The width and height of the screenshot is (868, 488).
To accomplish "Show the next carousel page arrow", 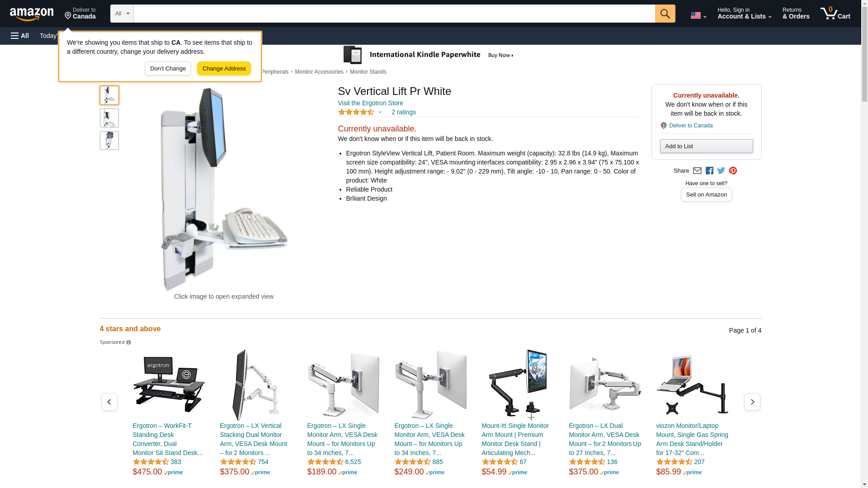I will (x=752, y=402).
